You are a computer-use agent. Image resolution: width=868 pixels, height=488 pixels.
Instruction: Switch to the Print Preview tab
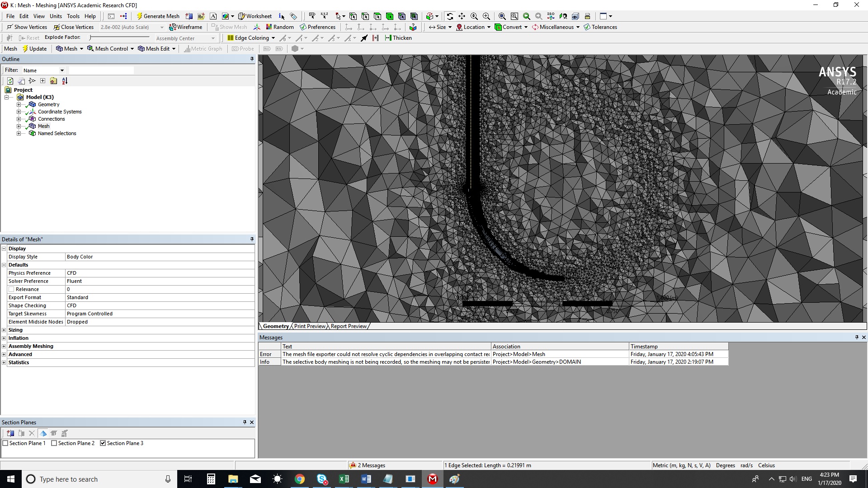click(x=310, y=326)
